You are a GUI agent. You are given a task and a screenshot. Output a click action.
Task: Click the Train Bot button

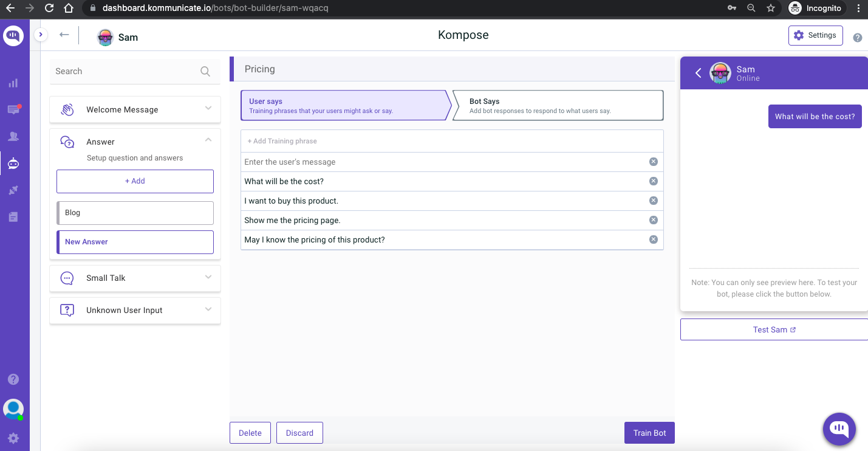(x=649, y=433)
